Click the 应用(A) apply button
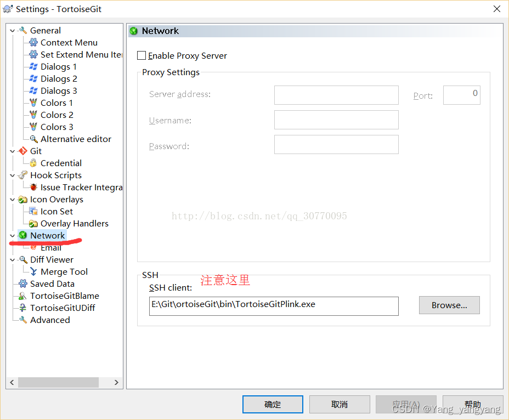 (x=406, y=404)
